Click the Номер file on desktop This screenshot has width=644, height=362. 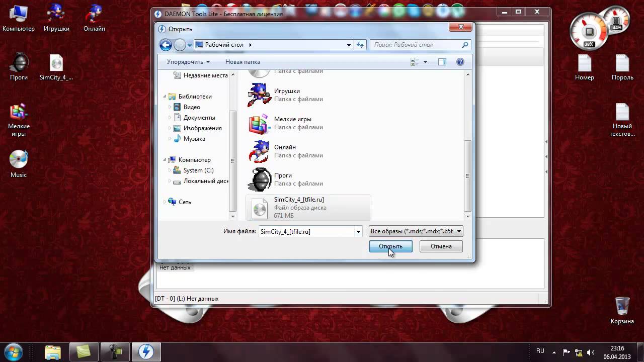coord(585,67)
